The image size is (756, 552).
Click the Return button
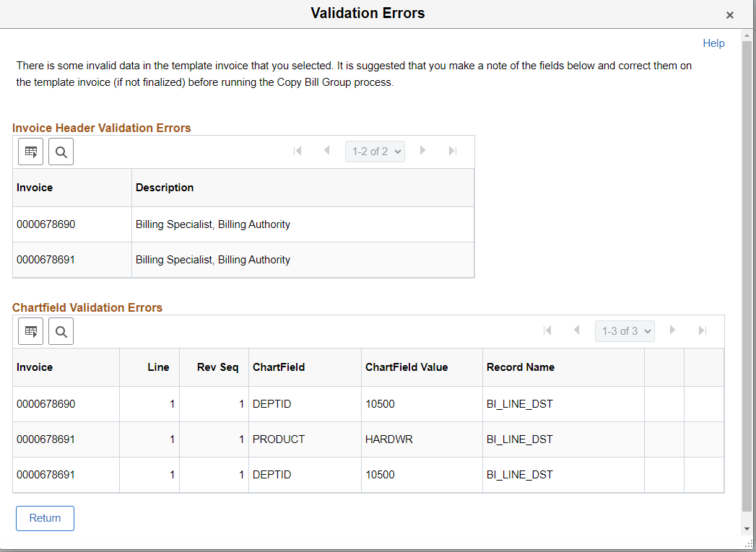[x=45, y=518]
